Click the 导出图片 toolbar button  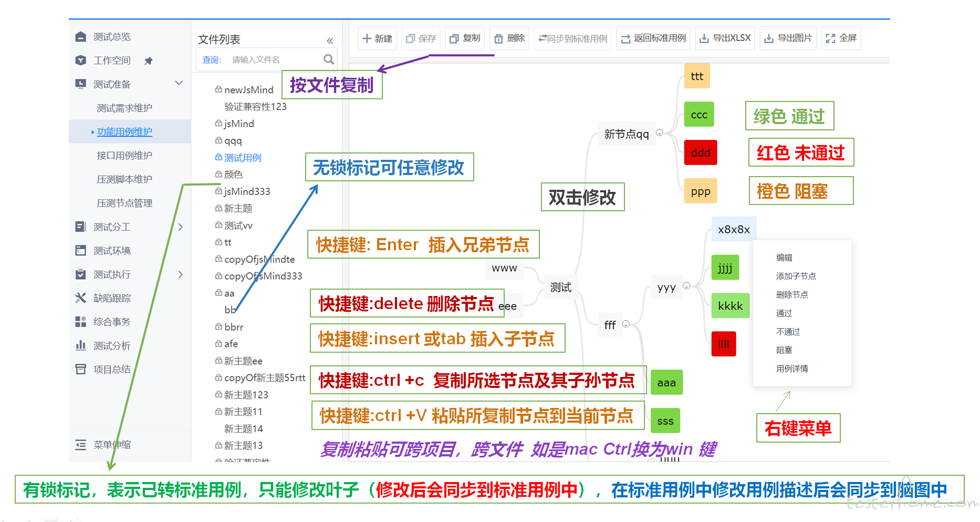coord(788,38)
